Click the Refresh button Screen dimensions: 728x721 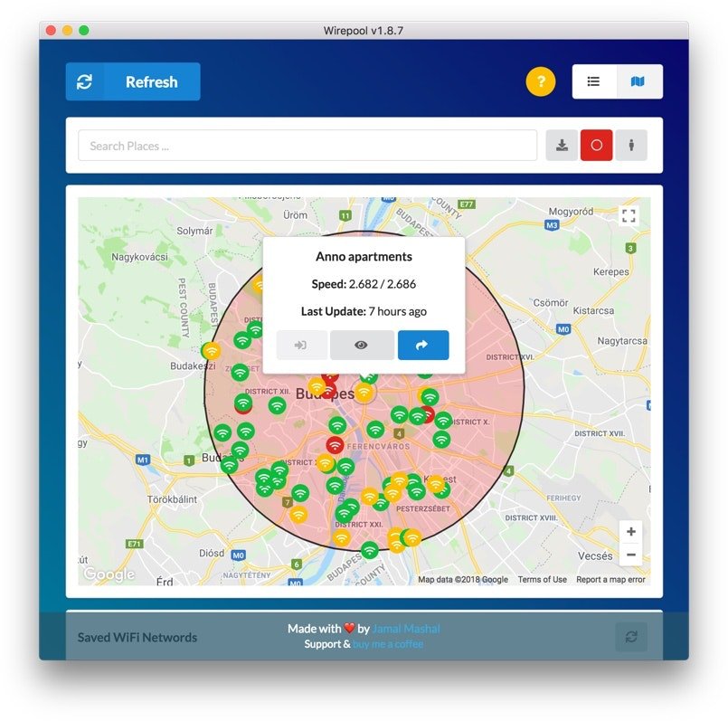click(x=133, y=81)
